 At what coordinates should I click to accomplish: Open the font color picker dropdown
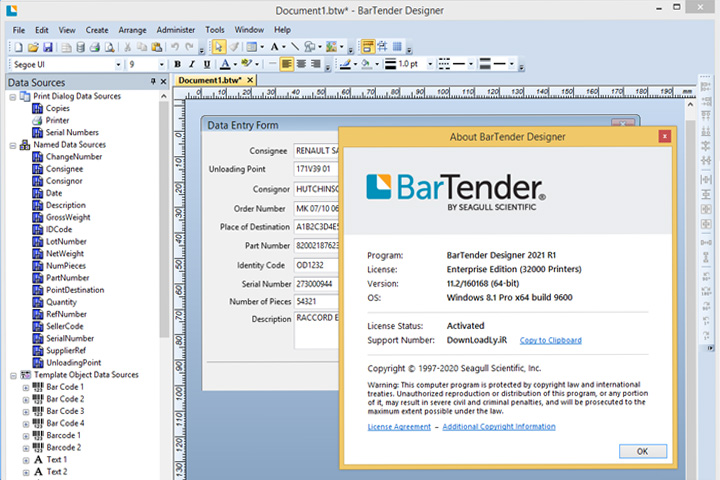(x=236, y=64)
